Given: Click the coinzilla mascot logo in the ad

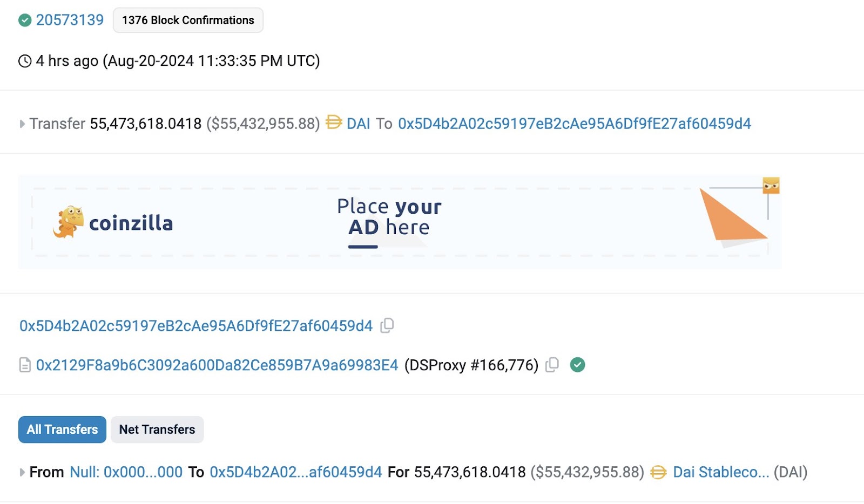Looking at the screenshot, I should coord(68,222).
